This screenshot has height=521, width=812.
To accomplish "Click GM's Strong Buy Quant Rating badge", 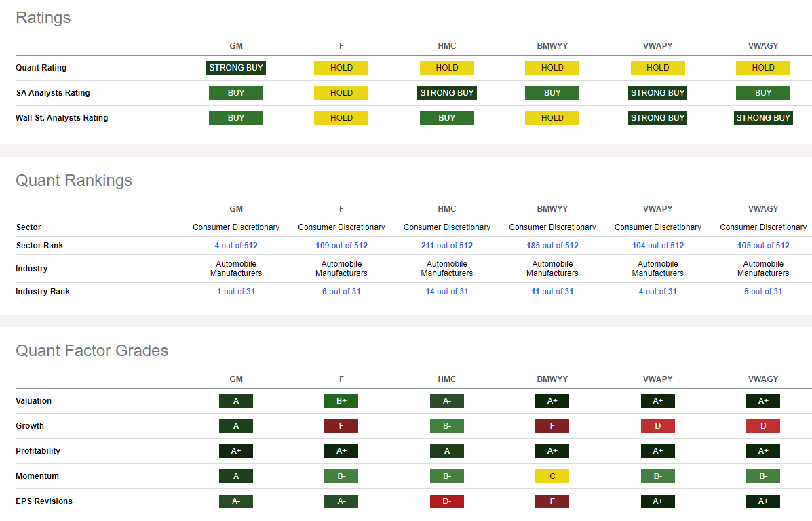I will (236, 68).
